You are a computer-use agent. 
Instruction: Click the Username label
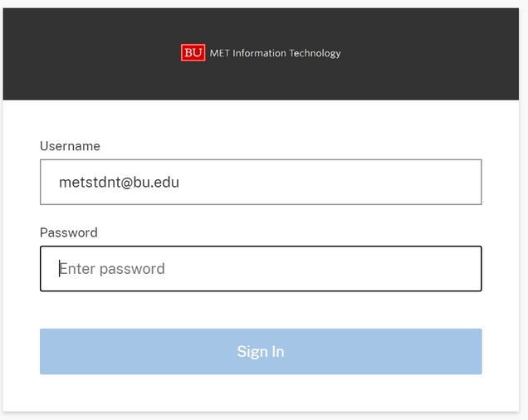click(70, 146)
